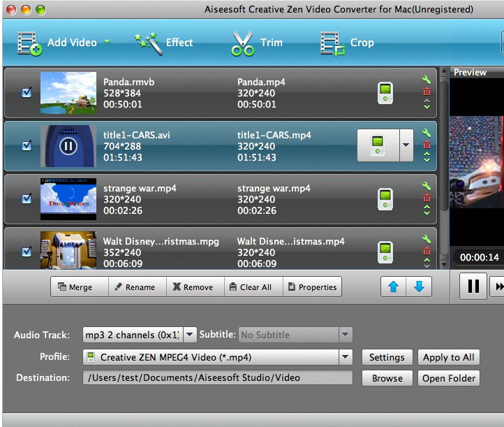
Task: Click the Add Video filmstrip icon
Action: (x=29, y=43)
